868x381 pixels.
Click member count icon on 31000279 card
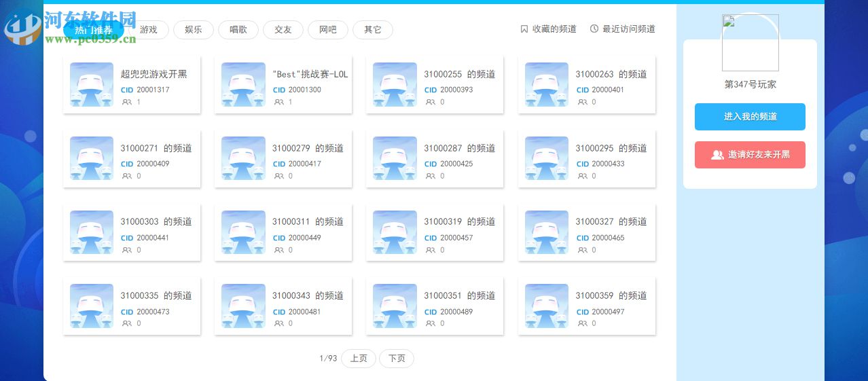(278, 176)
